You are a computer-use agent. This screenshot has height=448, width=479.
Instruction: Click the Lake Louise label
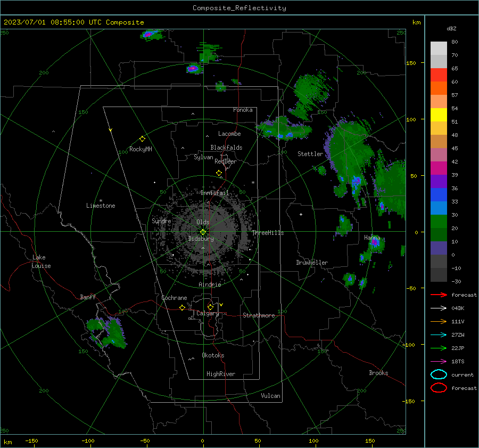point(41,262)
